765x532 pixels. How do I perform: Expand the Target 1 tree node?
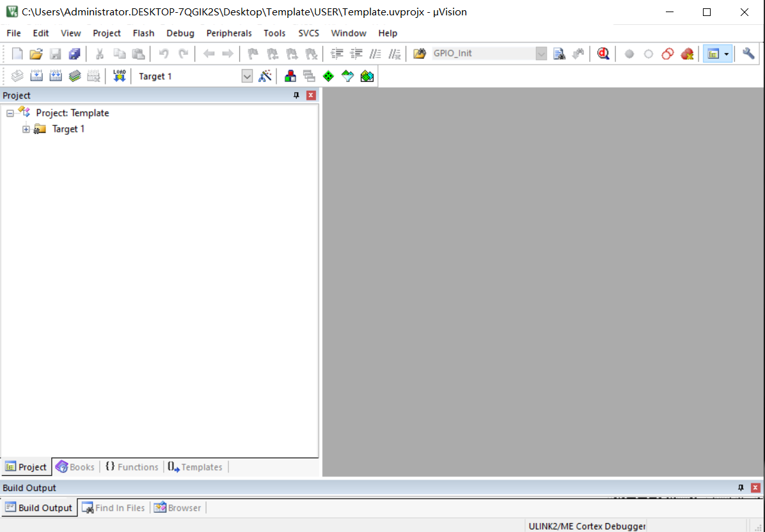click(26, 129)
